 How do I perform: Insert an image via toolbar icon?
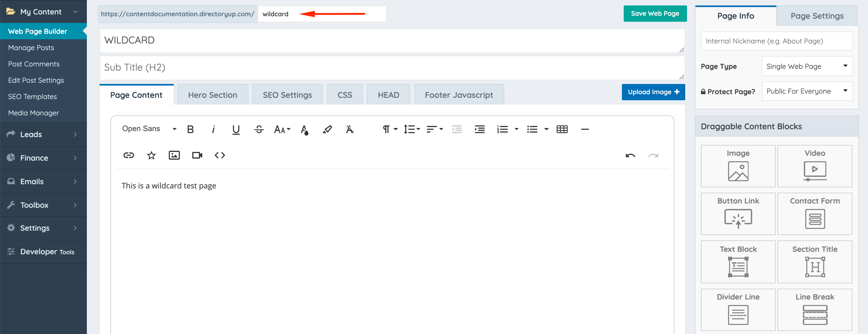(174, 155)
